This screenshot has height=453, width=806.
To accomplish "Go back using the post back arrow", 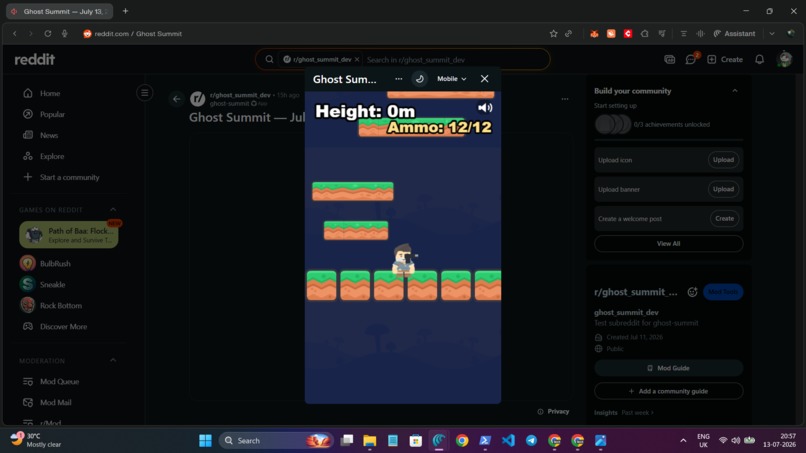I will [x=176, y=99].
